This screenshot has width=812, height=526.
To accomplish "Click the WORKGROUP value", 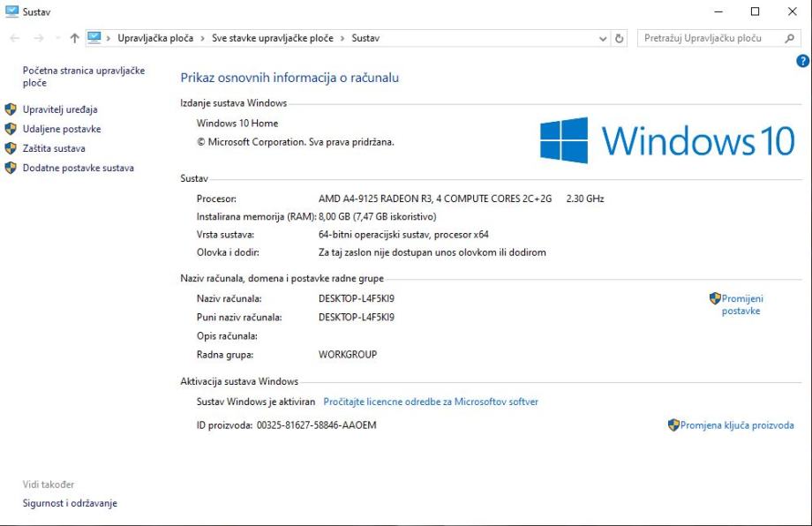I will coord(348,355).
